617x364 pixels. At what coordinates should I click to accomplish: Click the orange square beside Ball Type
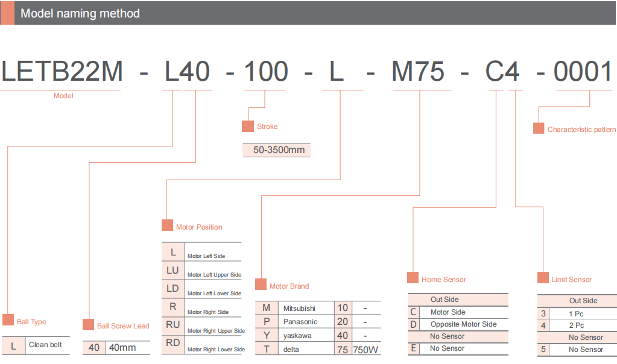[x=8, y=321]
